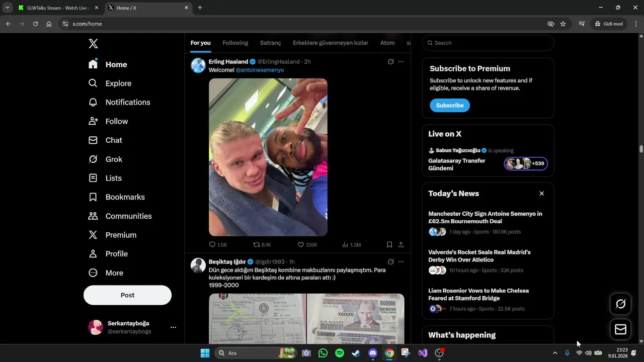Open Discord from taskbar
644x362 pixels.
pyautogui.click(x=373, y=353)
